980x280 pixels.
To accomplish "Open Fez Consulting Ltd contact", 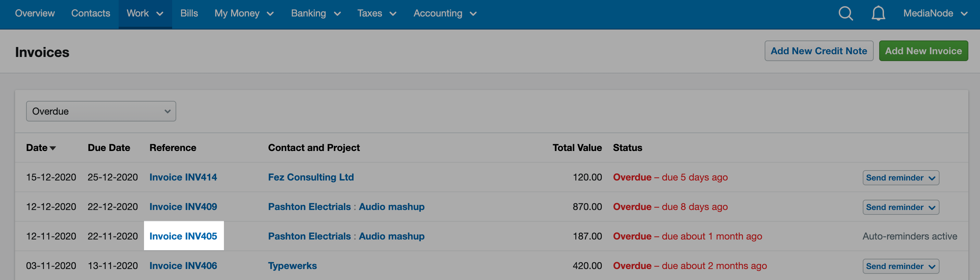I will click(x=311, y=177).
